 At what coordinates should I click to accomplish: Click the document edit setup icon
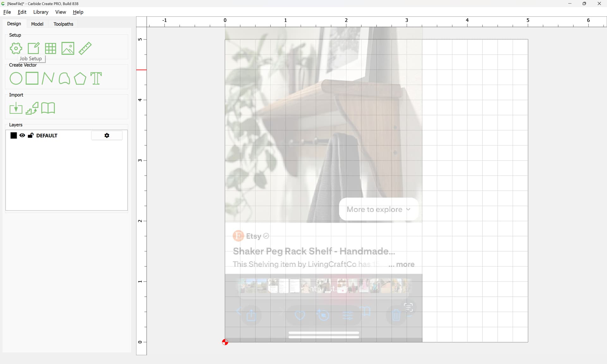click(x=34, y=48)
